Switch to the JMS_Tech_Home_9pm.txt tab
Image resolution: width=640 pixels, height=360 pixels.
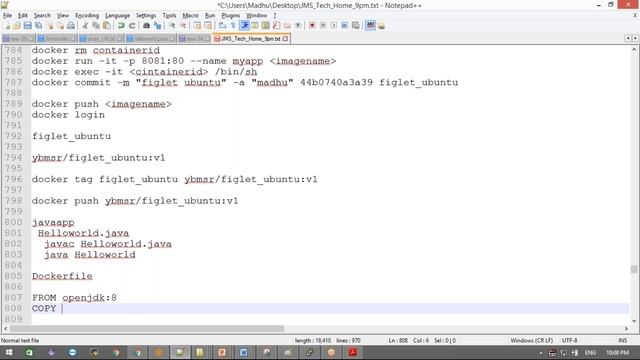(250, 39)
